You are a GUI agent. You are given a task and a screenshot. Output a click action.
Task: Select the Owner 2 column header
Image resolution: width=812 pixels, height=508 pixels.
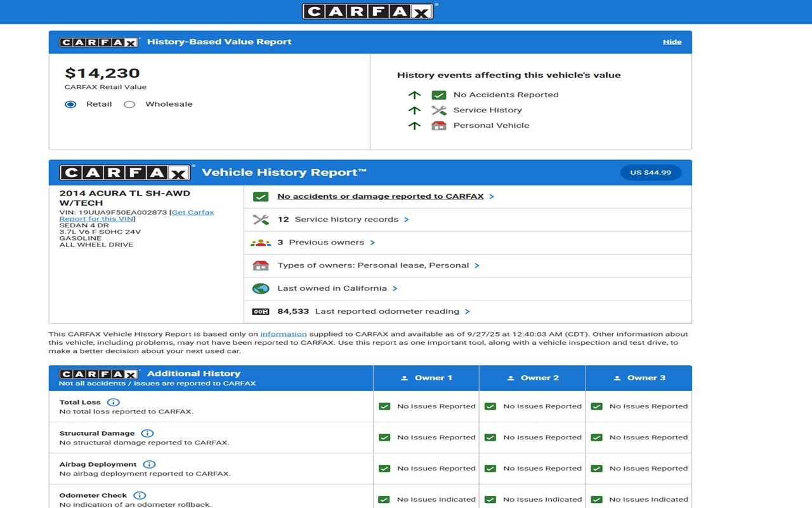[532, 378]
